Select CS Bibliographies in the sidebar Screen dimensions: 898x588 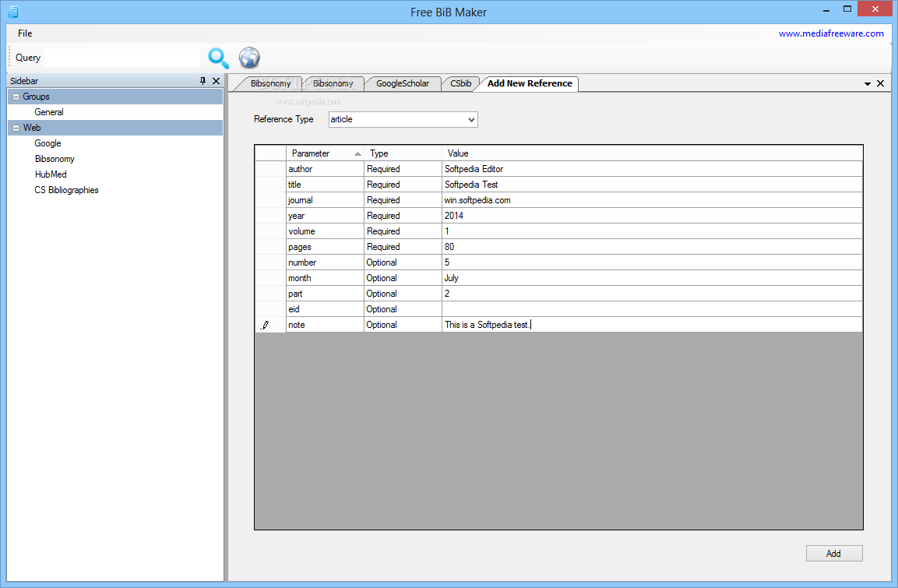[66, 190]
